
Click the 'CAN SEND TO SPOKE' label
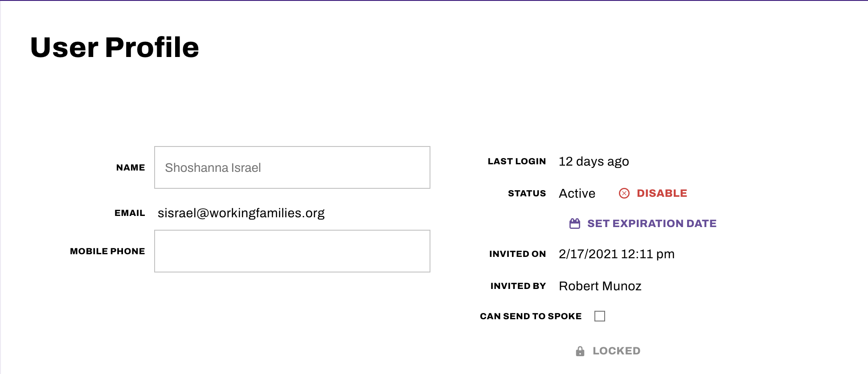click(531, 316)
